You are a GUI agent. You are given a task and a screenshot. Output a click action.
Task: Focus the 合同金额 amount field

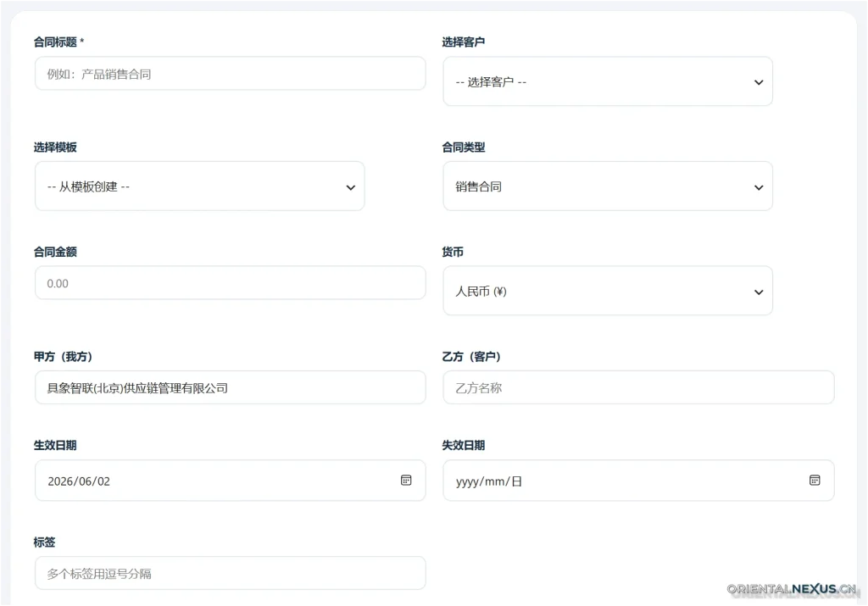(x=231, y=283)
